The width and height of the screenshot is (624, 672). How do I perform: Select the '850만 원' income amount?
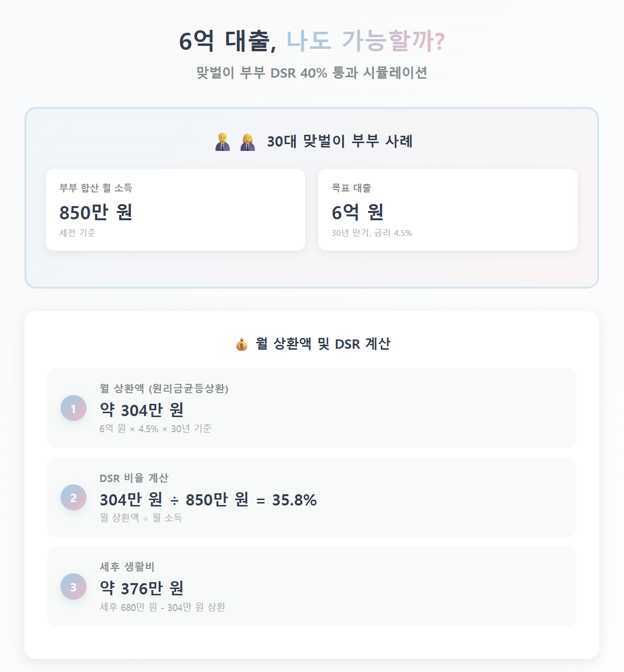click(96, 212)
